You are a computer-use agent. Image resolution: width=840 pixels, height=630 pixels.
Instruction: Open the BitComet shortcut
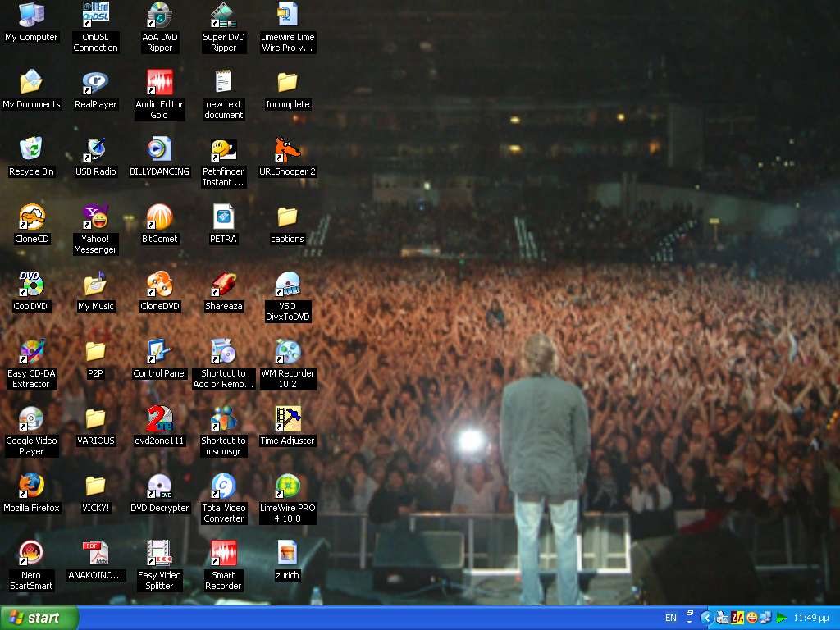(159, 217)
